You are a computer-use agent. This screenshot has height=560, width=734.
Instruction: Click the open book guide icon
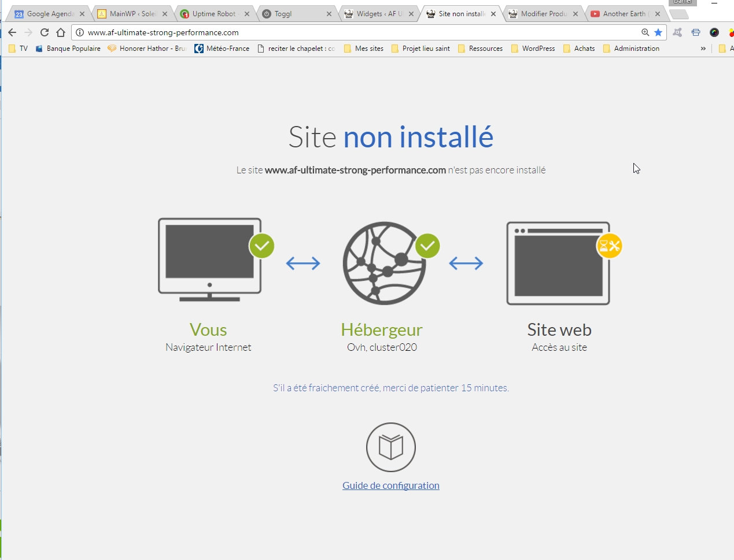391,447
